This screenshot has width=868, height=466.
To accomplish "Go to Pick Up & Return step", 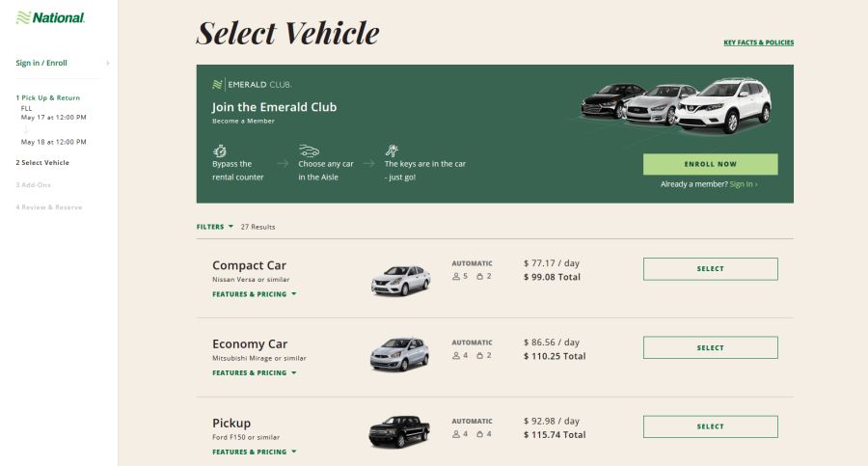I will tap(47, 97).
